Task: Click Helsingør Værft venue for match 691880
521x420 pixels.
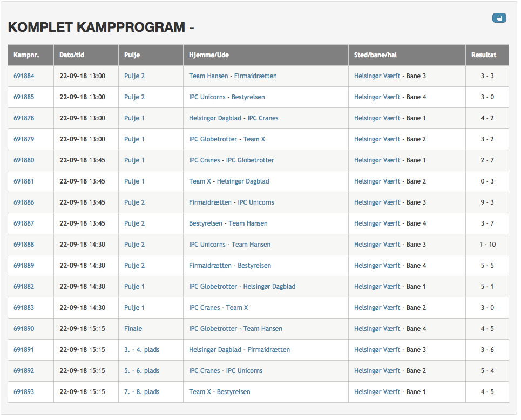Action: pos(377,160)
